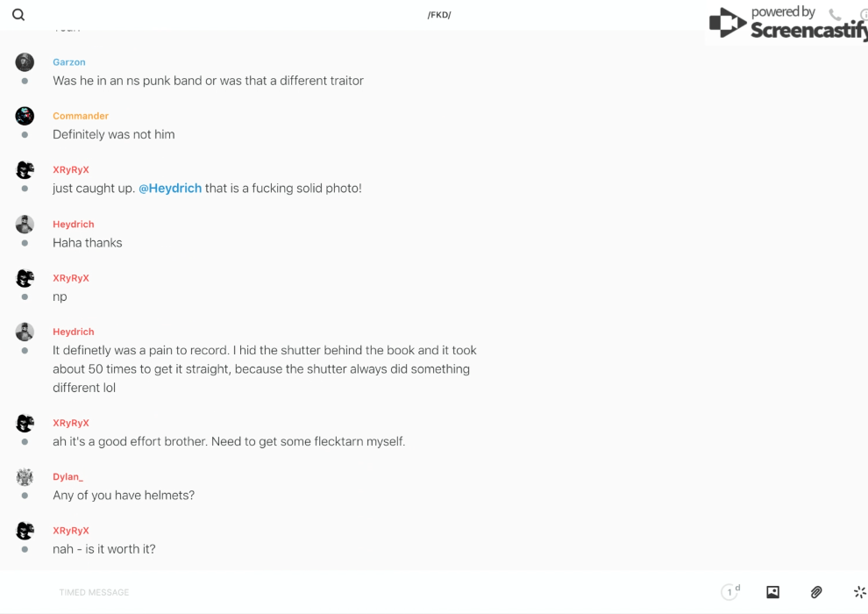Toggle the 1d timed message timer
The height and width of the screenshot is (614, 868).
pos(730,592)
